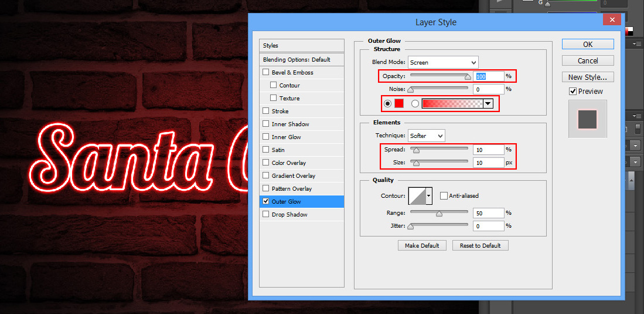Click the Noise value input field
Viewport: 644px width, 314px height.
(489, 89)
